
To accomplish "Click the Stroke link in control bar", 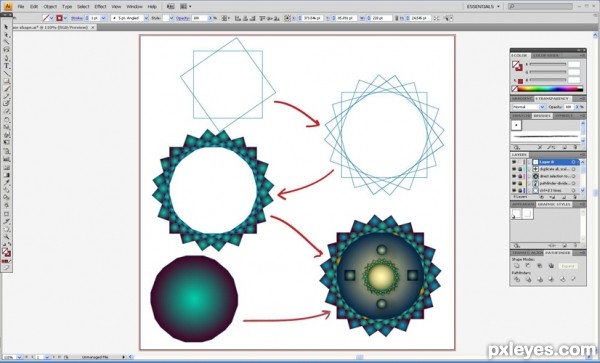I will (x=77, y=18).
